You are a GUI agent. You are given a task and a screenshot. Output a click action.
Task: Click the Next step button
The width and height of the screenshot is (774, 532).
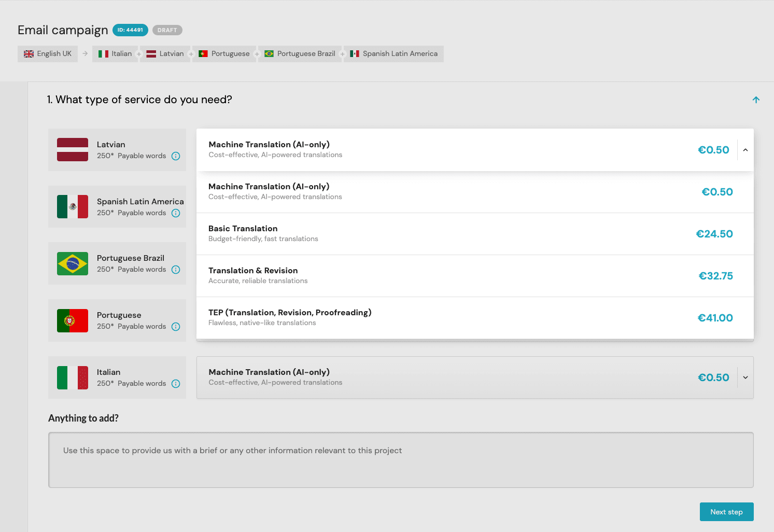click(x=726, y=512)
